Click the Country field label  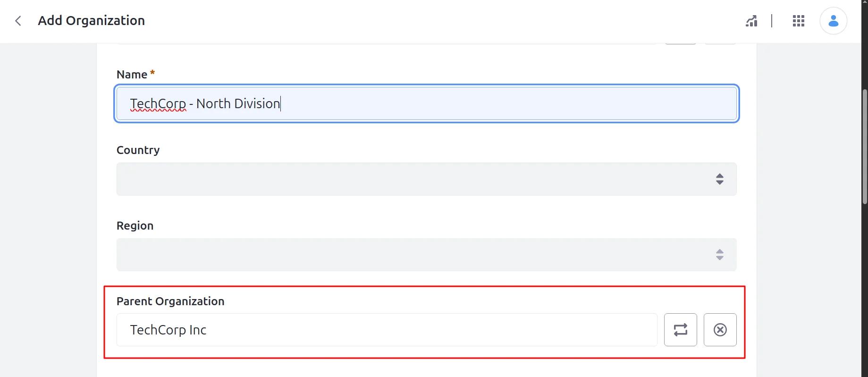(138, 150)
